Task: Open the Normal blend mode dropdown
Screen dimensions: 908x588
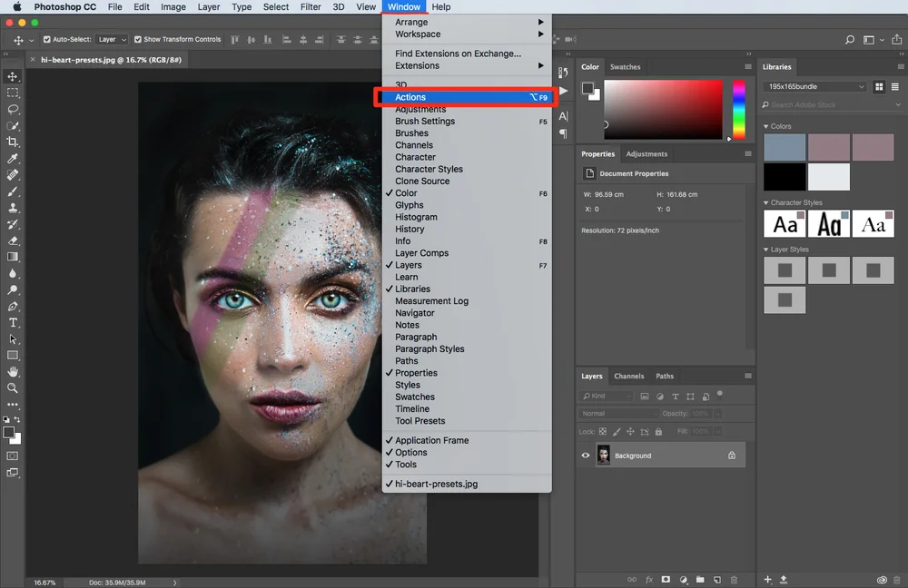Action: (618, 413)
